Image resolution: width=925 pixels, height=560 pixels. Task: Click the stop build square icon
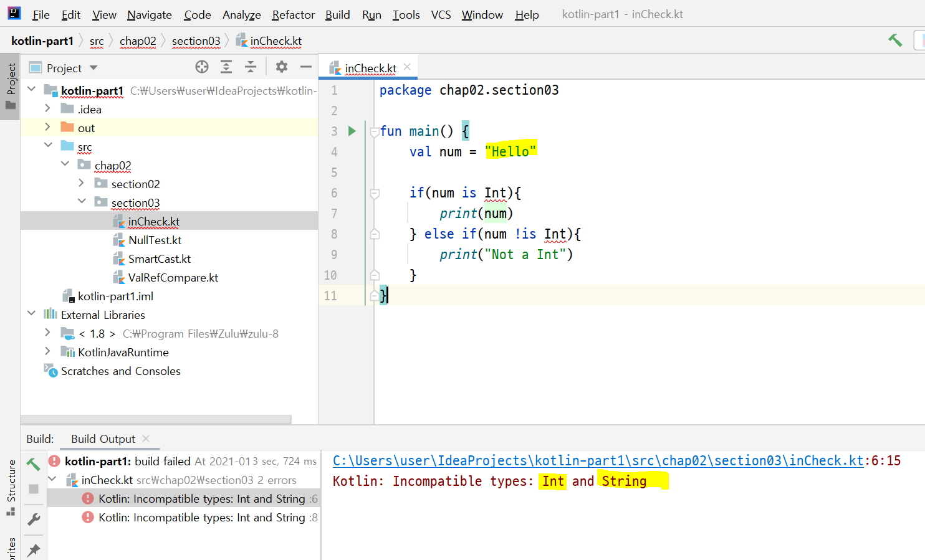[34, 489]
